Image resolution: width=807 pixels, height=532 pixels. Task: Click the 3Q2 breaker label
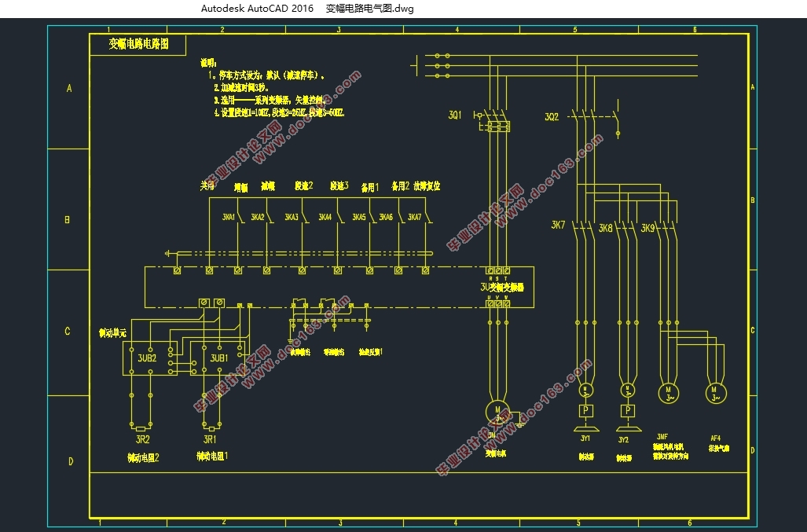tap(552, 117)
